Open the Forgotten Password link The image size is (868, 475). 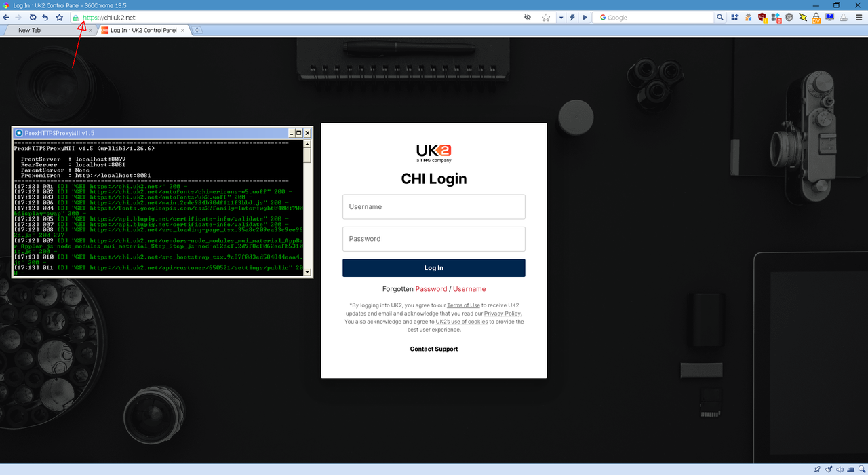pyautogui.click(x=431, y=289)
